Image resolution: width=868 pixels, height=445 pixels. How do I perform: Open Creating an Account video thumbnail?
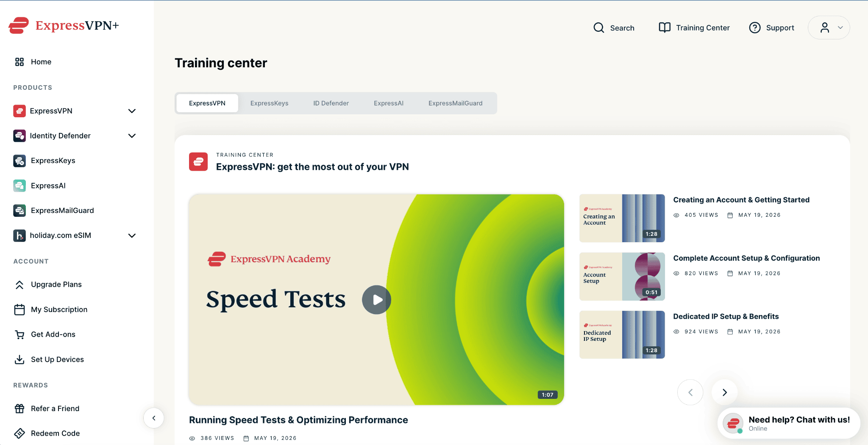pyautogui.click(x=622, y=218)
